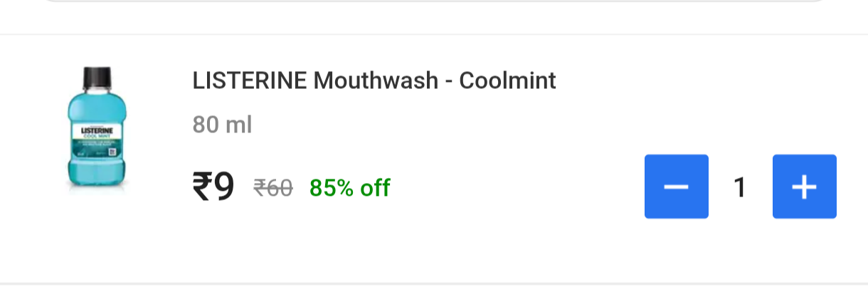Image resolution: width=868 pixels, height=287 pixels.
Task: Click the struck-through ₹60 original price
Action: pyautogui.click(x=273, y=188)
